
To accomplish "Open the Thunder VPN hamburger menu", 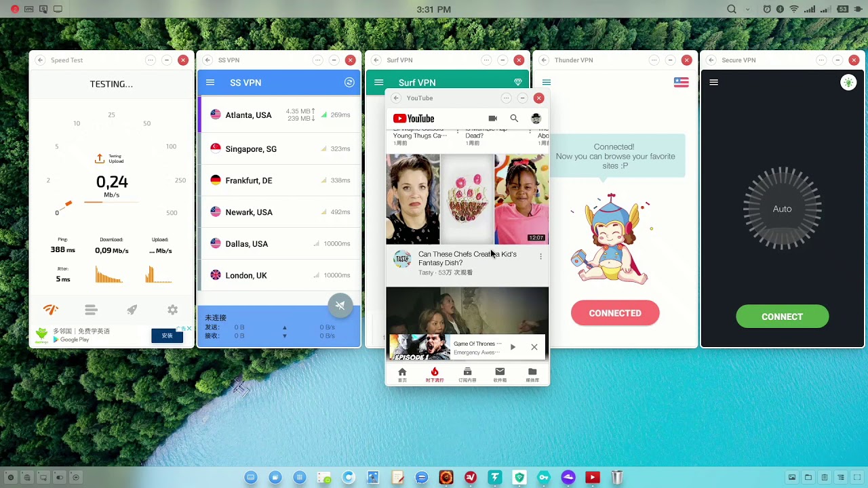I will 547,82.
